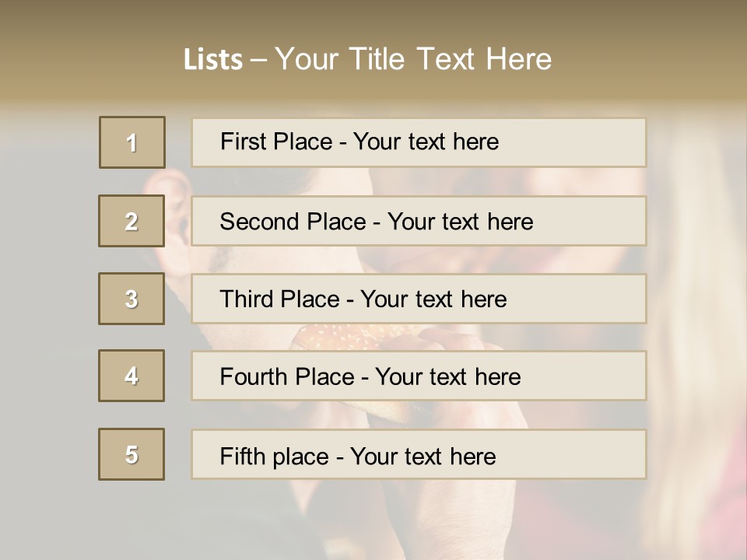Click the number 1 box
This screenshot has height=560, width=747.
tap(132, 142)
